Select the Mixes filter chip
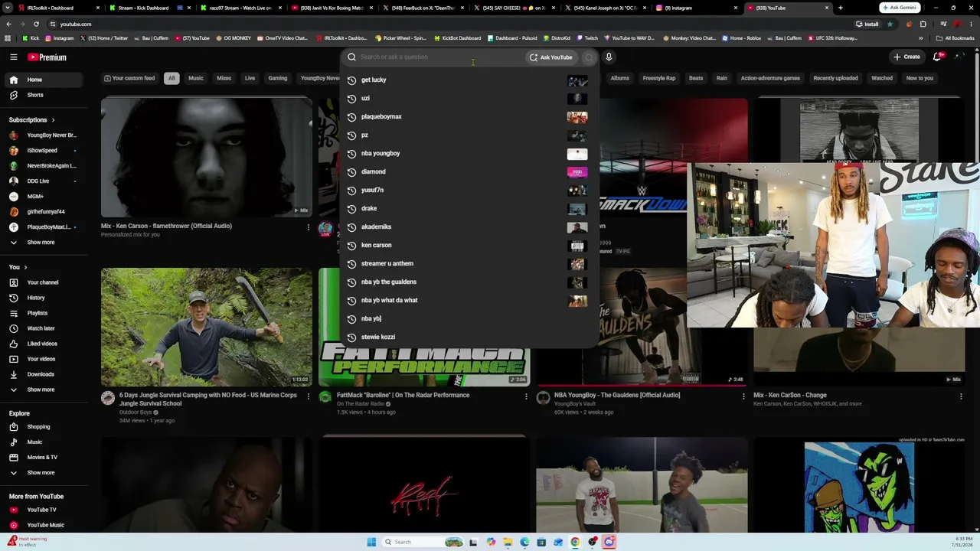Screen dimensions: 980x551 point(224,78)
